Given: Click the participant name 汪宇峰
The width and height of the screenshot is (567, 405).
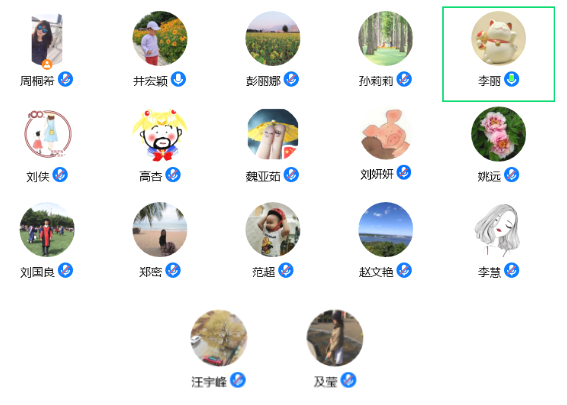Looking at the screenshot, I should pos(209,382).
